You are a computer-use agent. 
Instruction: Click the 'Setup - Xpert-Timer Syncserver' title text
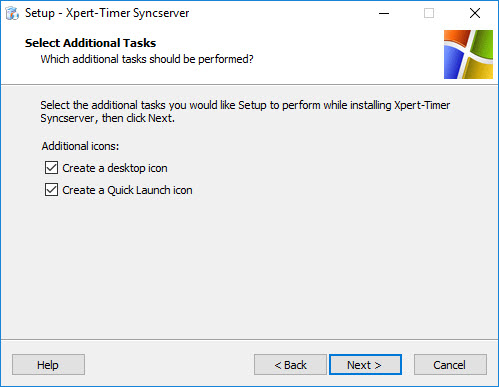click(x=107, y=13)
